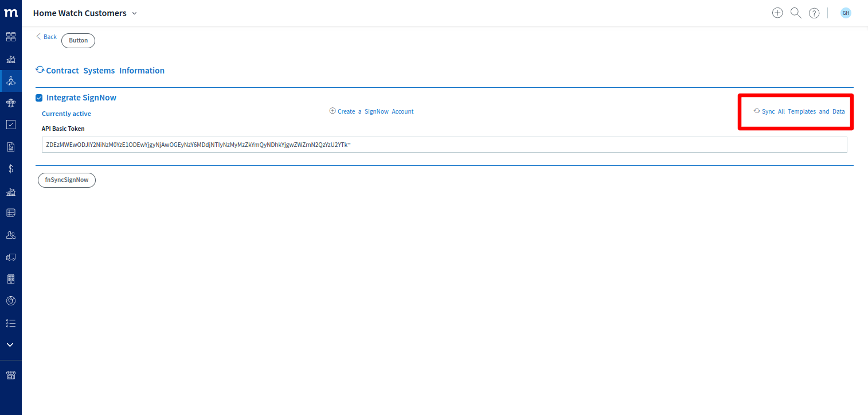This screenshot has width=868, height=415.
Task: Open the people contacts sidebar icon
Action: (10, 235)
